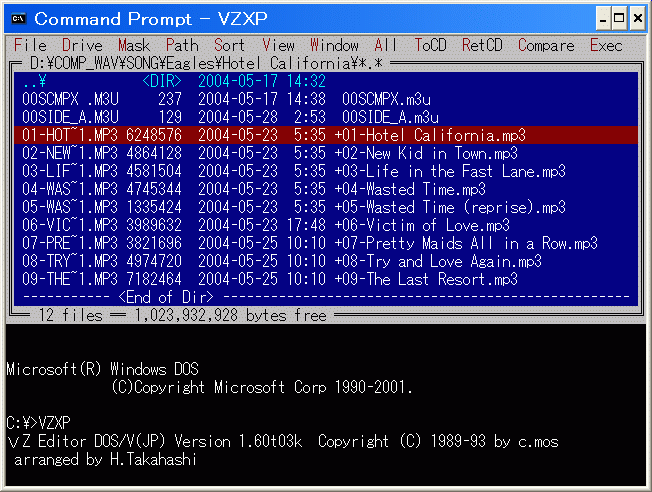The height and width of the screenshot is (492, 652).
Task: Open the File menu
Action: tap(30, 45)
